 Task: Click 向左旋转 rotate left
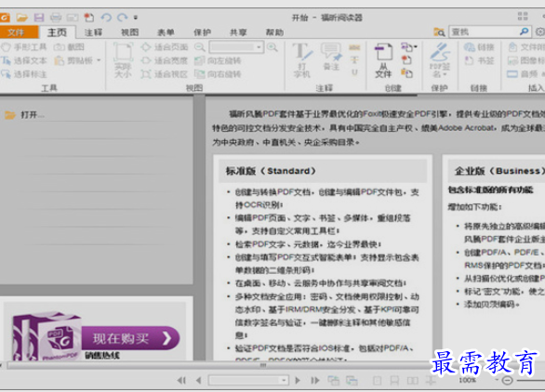coord(218,60)
